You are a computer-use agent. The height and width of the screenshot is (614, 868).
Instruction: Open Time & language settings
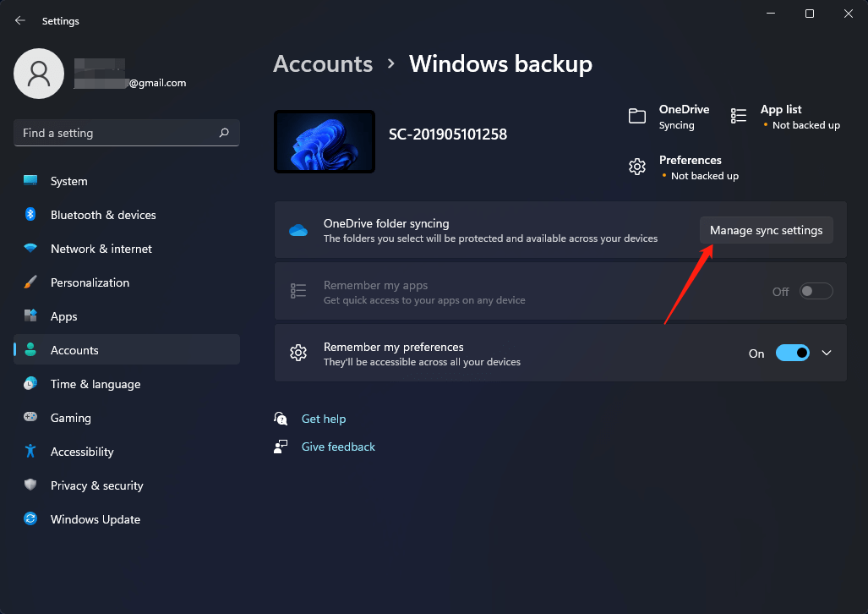(x=96, y=383)
